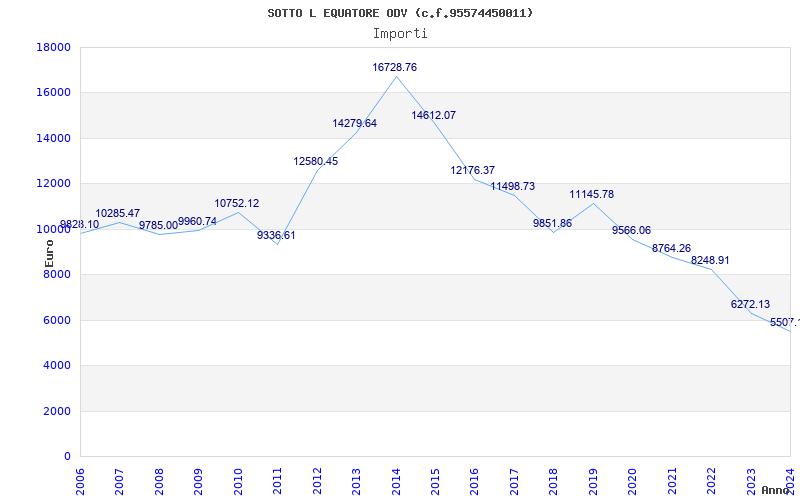The image size is (800, 500).
Task: Select the 10752.12 data label
Action: (x=236, y=203)
